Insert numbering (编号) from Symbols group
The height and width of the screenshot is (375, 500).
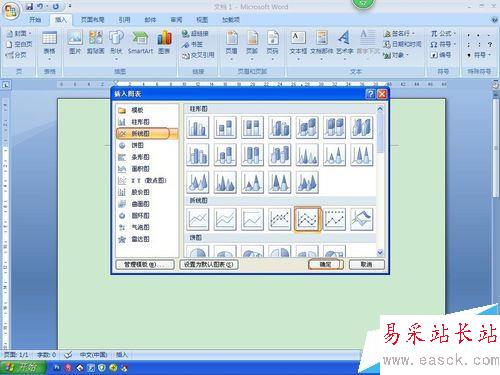[442, 55]
